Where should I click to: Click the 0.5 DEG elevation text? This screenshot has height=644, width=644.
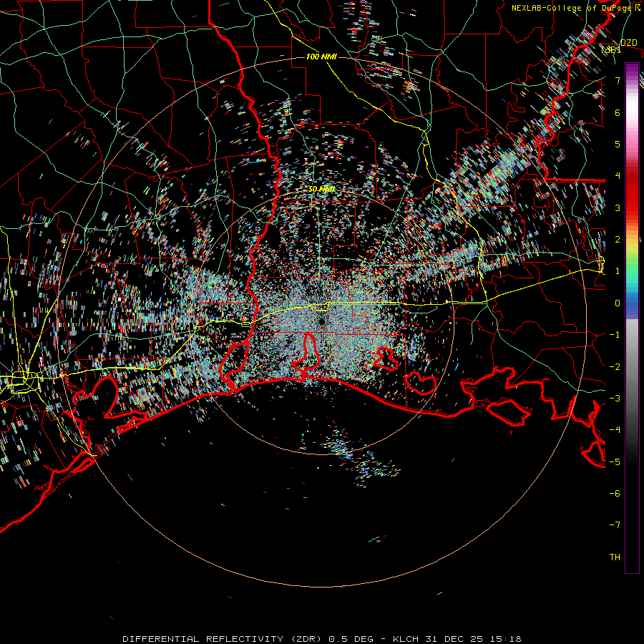351,639
